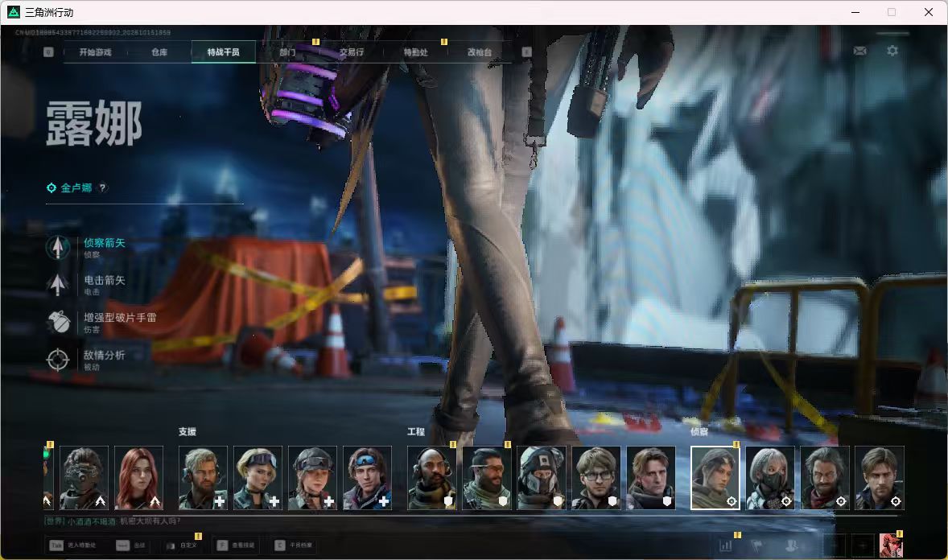
Task: Choose the bald bearded engineer with headset
Action: click(x=431, y=478)
